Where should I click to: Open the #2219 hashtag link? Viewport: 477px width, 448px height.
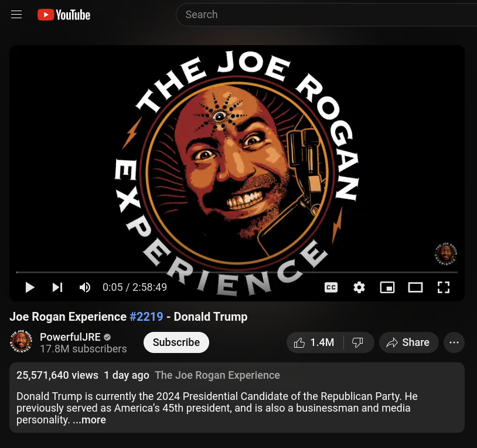pyautogui.click(x=146, y=317)
